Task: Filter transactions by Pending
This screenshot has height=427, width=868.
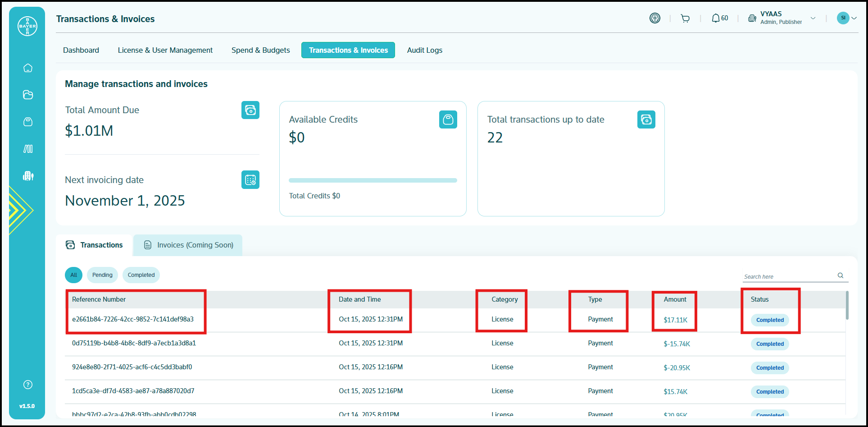Action: coord(102,275)
